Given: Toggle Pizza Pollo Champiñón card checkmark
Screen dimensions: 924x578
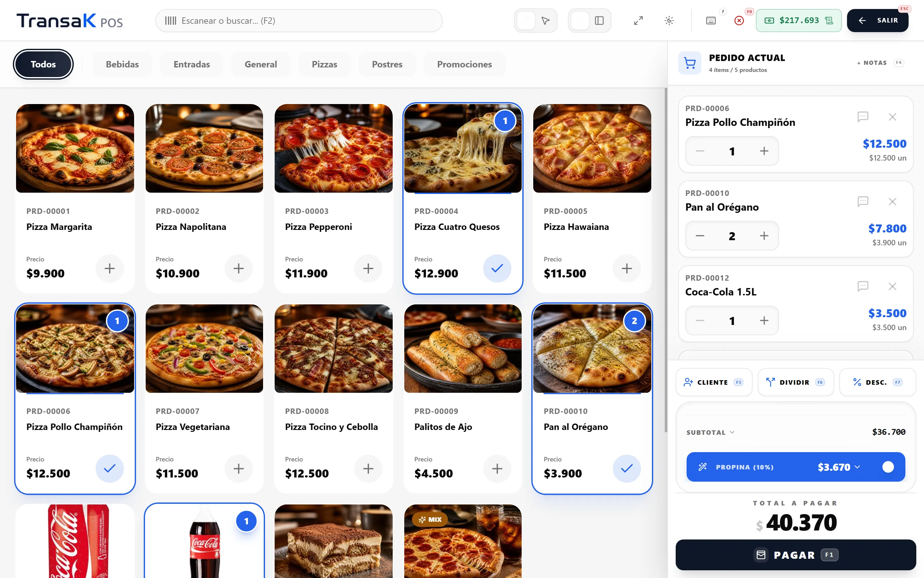Looking at the screenshot, I should point(110,468).
